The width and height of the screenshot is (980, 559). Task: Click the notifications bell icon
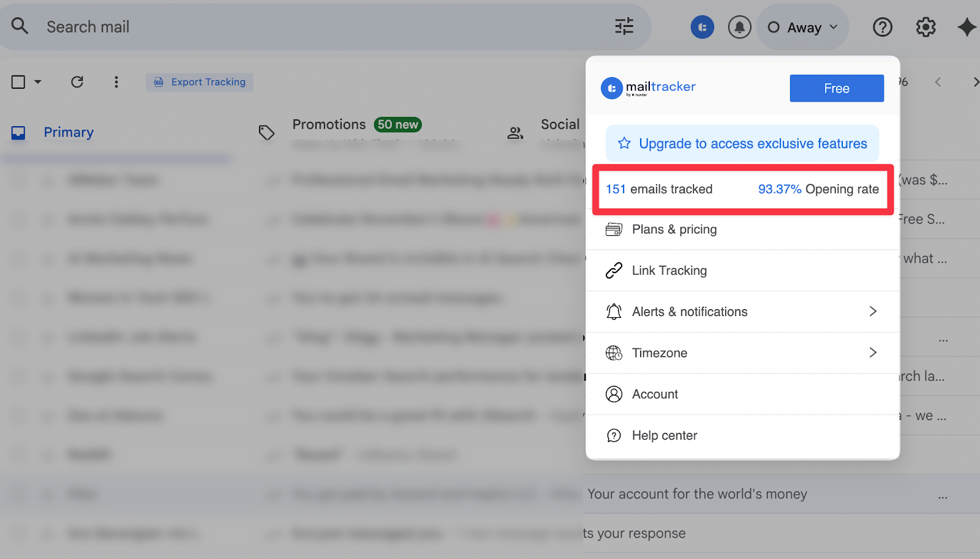[739, 27]
